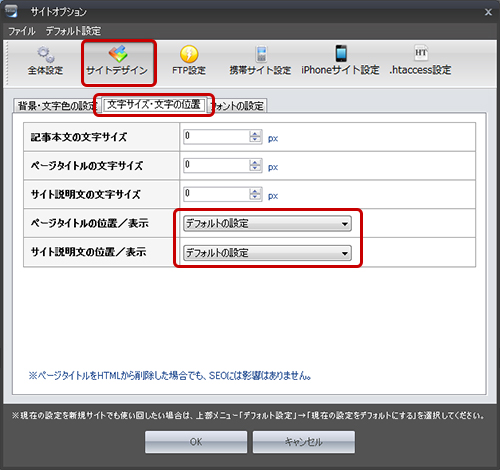Open the ファイル menu

coord(22,31)
